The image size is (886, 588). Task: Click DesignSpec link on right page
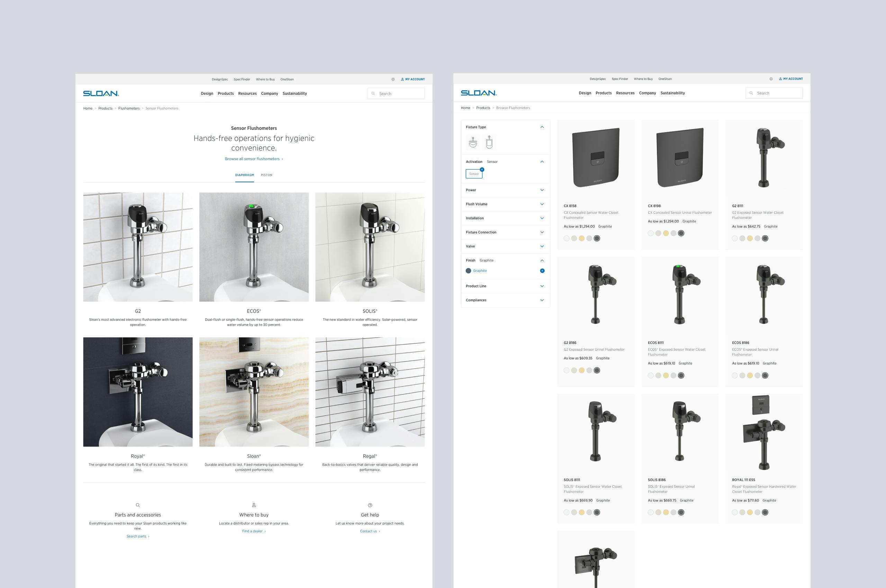[x=598, y=79]
